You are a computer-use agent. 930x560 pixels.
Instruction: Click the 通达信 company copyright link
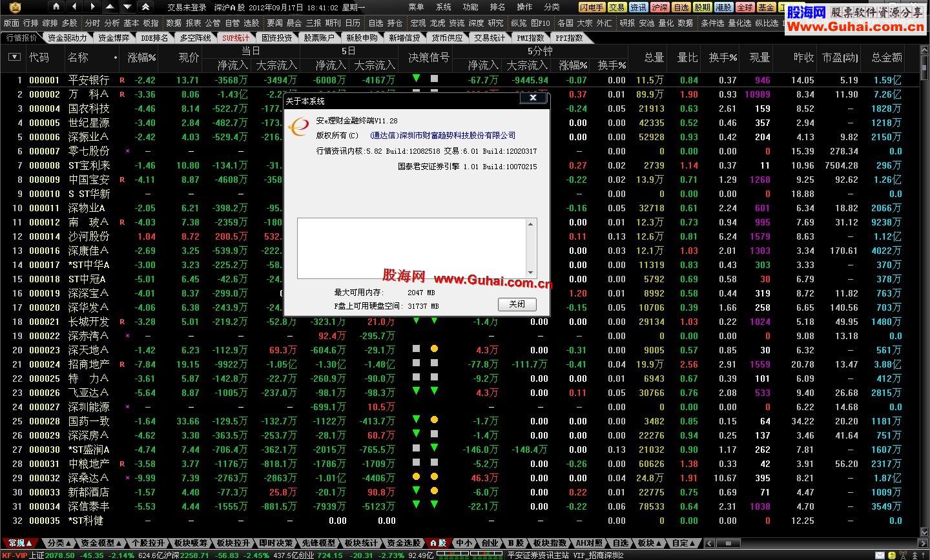pyautogui.click(x=443, y=136)
